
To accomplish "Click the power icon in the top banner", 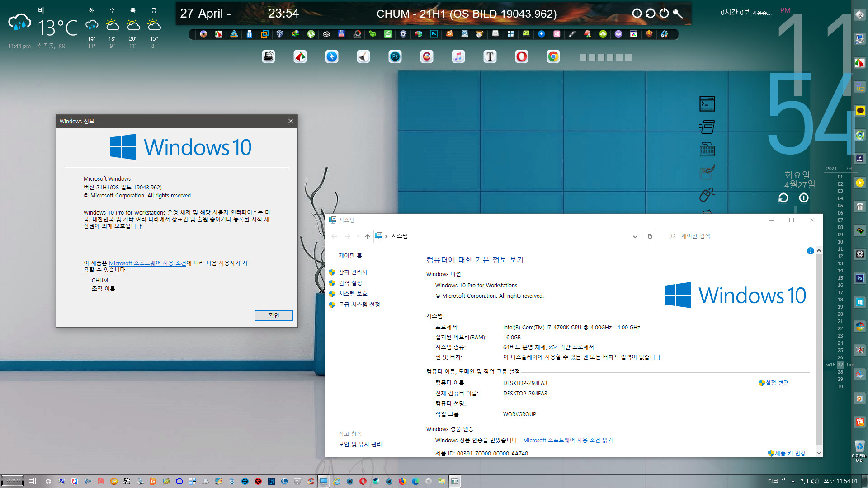I will [x=664, y=14].
